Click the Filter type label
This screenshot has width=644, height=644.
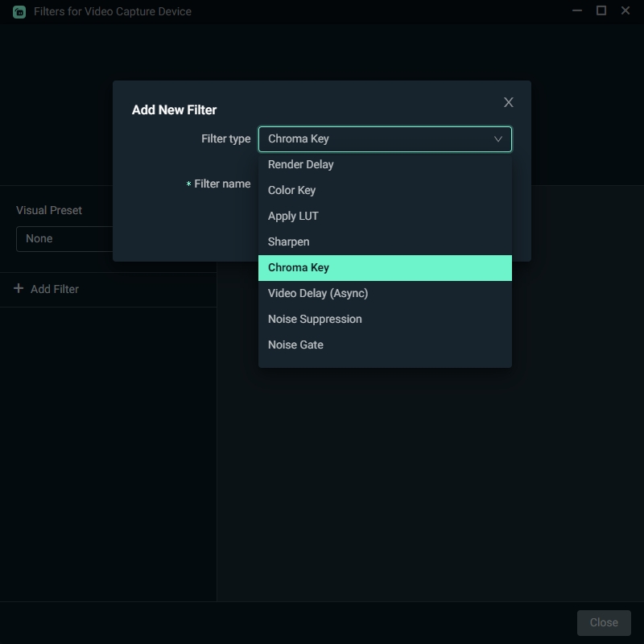tap(226, 139)
